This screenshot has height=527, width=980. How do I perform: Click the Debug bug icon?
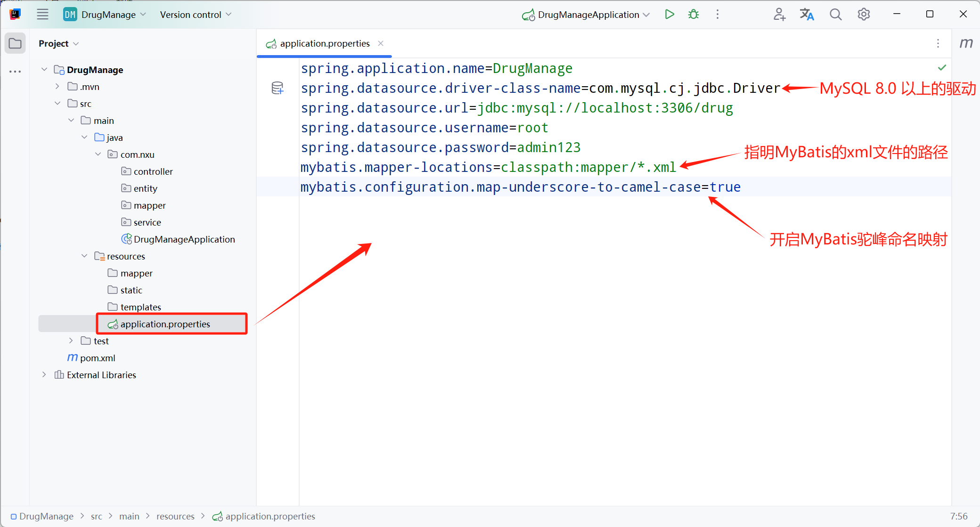[694, 15]
